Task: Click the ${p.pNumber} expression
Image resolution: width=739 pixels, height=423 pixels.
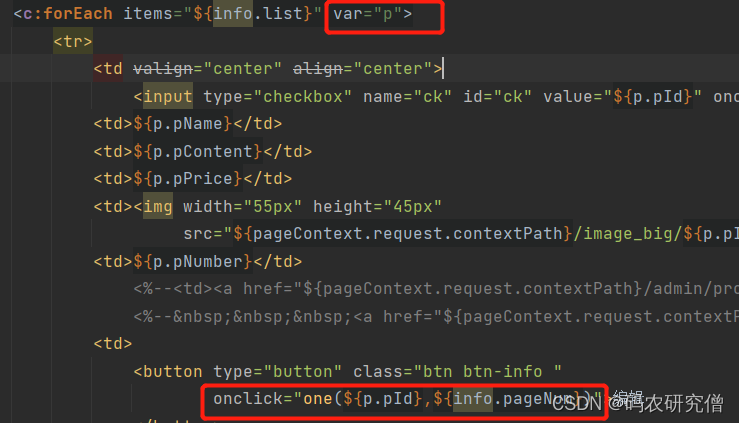Action: 193,262
